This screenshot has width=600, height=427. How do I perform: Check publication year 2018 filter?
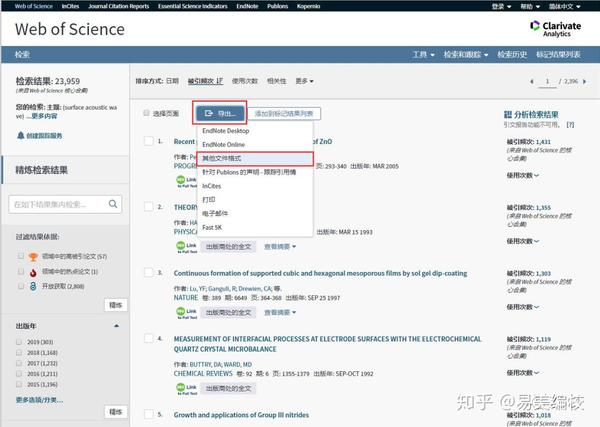(18, 352)
